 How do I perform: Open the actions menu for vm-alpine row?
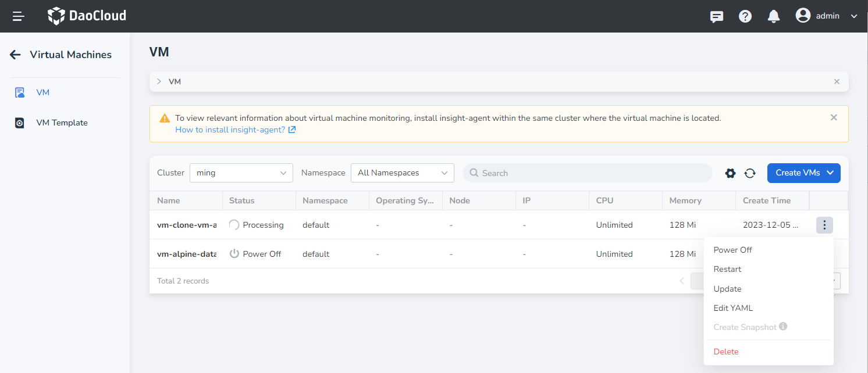coord(824,254)
